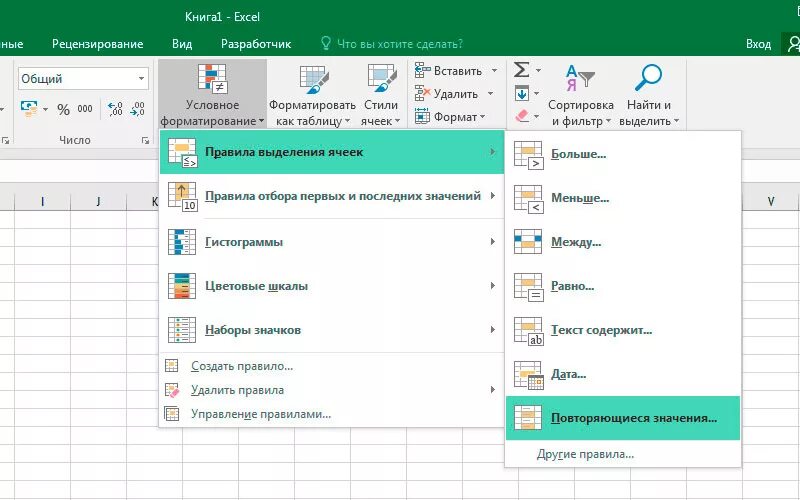
Task: Open Найти и выделить magnifier tool
Action: (x=648, y=94)
